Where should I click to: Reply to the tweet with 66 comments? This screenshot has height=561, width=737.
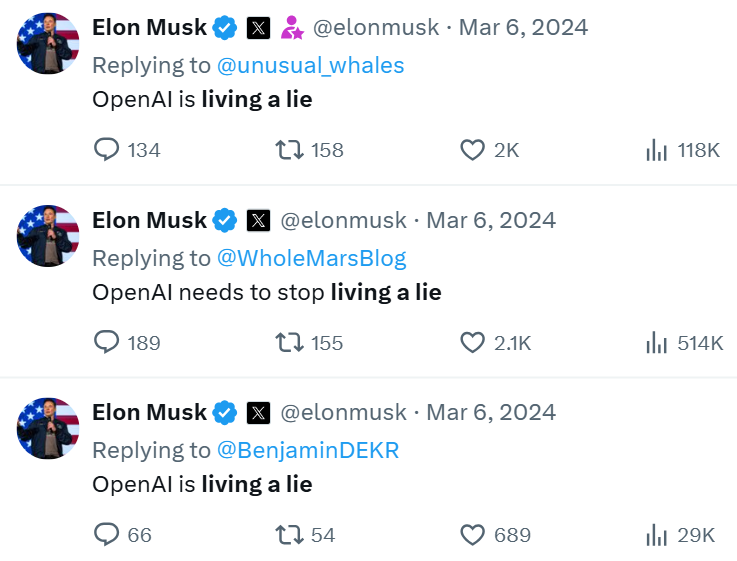(107, 535)
